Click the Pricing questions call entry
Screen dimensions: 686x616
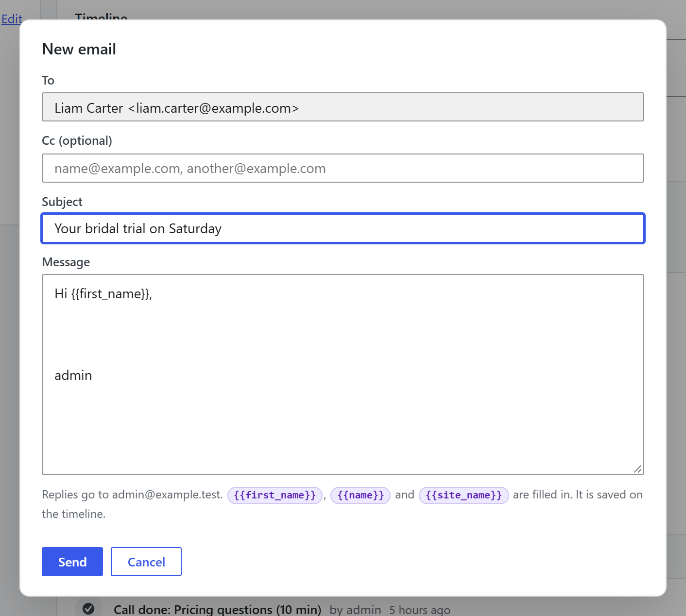217,609
